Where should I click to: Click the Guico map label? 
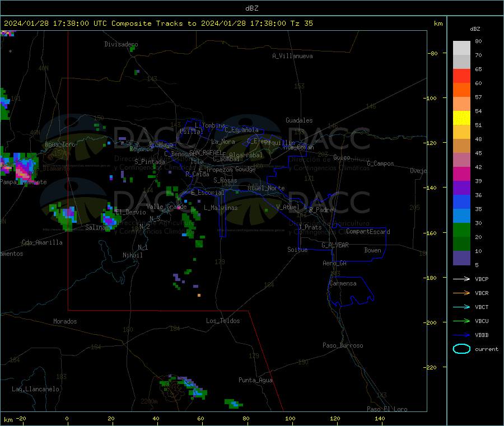click(x=342, y=157)
